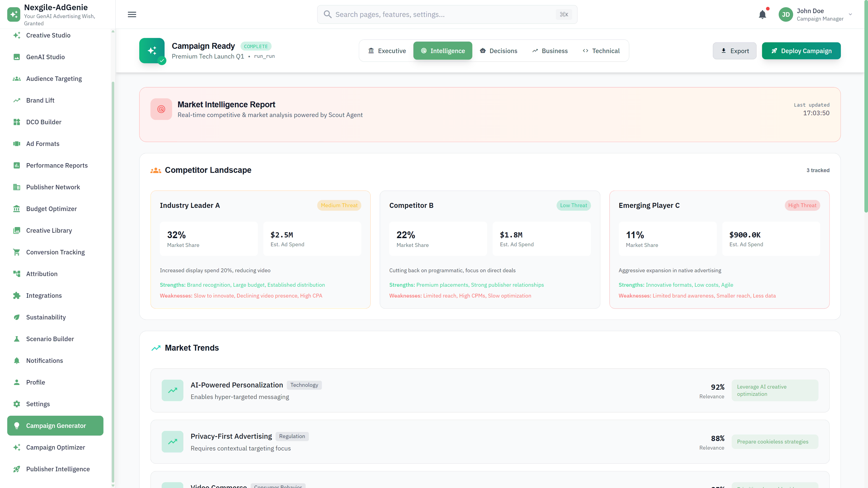Open Budget Optimizer from sidebar
The width and height of the screenshot is (868, 488).
(x=52, y=209)
